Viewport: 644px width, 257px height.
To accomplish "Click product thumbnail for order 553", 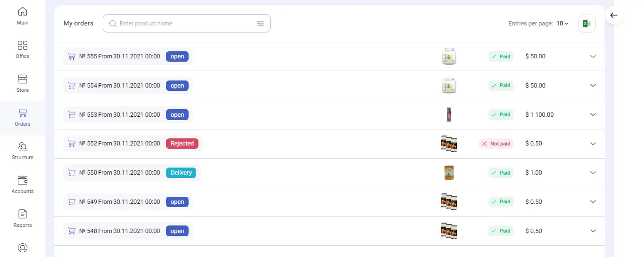I will click(449, 115).
